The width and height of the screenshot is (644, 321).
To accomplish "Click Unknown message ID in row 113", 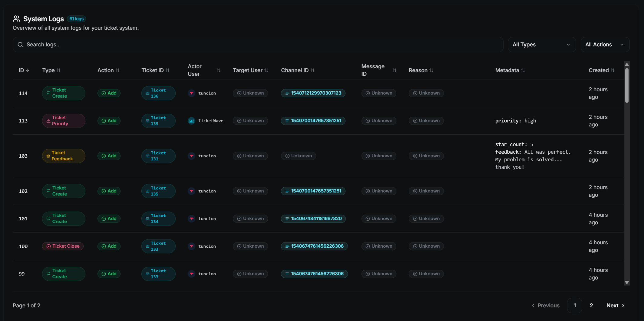I will click(x=379, y=121).
